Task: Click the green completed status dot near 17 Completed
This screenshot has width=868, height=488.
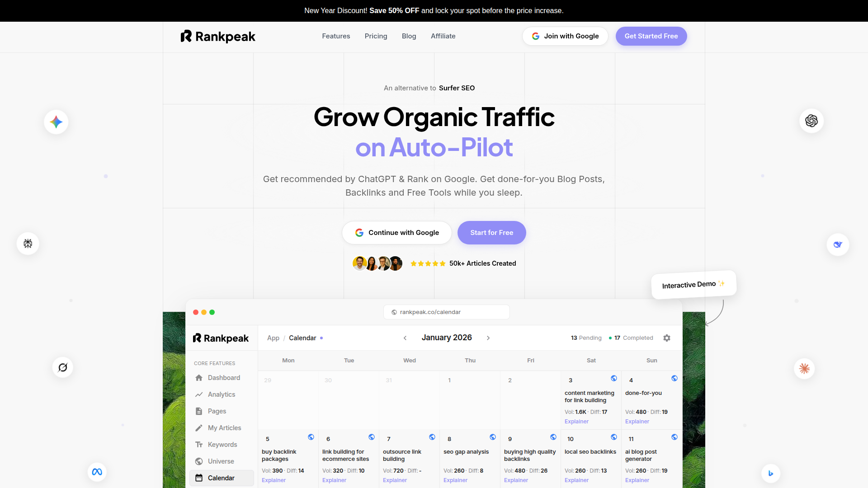Action: click(611, 338)
